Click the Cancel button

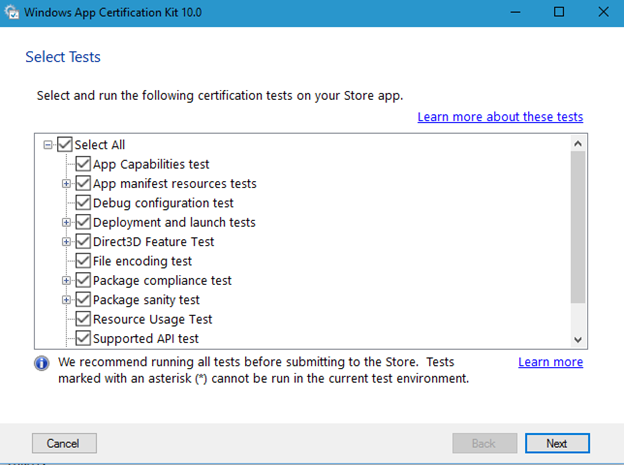64,443
